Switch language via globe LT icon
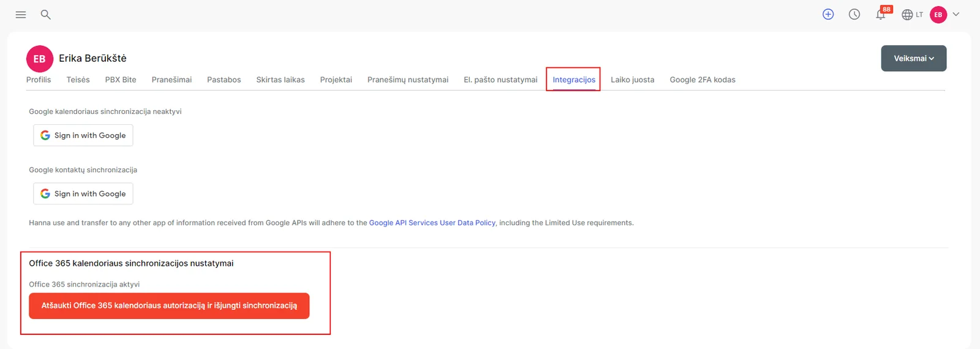 (x=912, y=15)
